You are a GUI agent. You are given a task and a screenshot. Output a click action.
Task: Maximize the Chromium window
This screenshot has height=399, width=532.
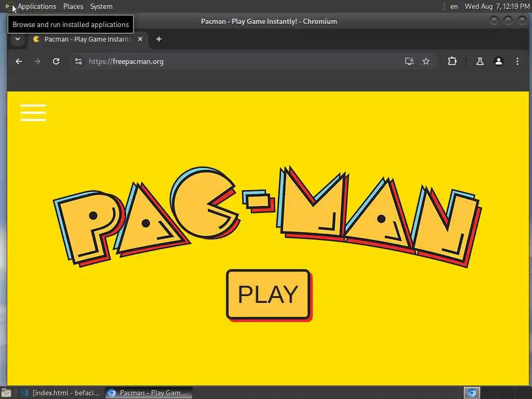[x=508, y=21]
